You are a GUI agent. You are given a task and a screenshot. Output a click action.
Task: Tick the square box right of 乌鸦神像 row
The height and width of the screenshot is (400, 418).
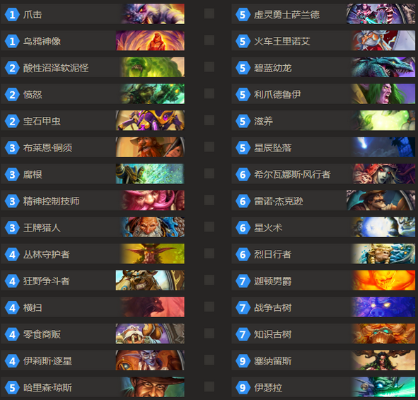pos(209,40)
